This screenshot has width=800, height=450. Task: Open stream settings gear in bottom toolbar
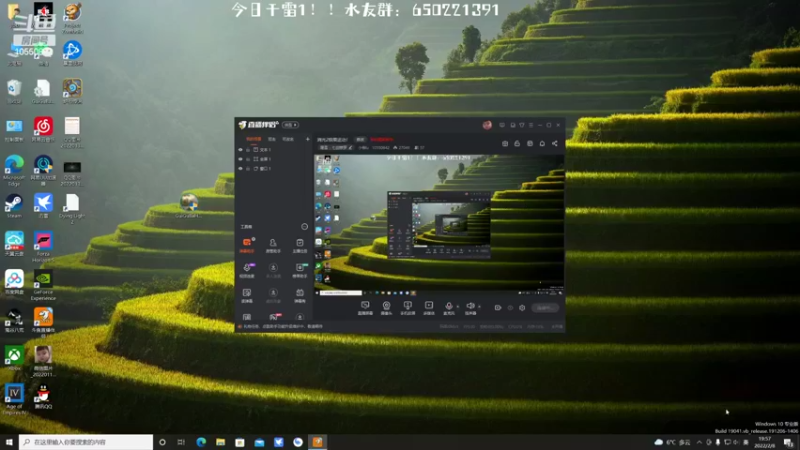point(522,308)
